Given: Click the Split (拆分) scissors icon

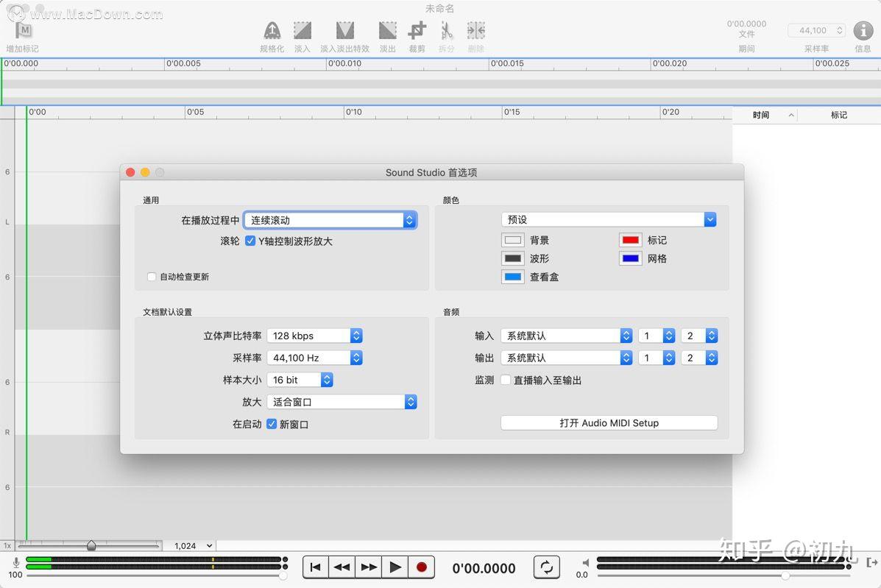Looking at the screenshot, I should 446,30.
